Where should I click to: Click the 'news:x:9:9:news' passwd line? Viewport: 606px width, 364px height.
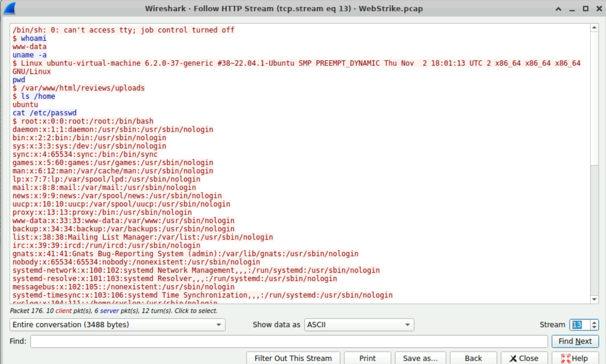tap(117, 195)
